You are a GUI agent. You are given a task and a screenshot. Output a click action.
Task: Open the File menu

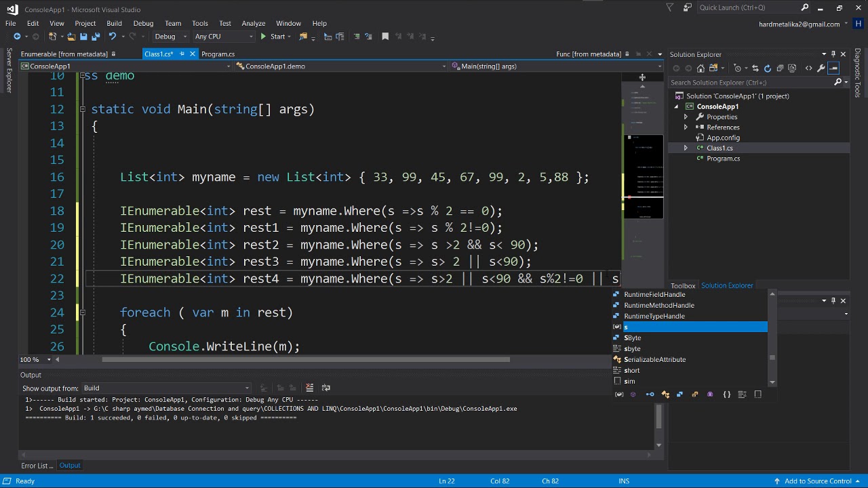[x=11, y=23]
